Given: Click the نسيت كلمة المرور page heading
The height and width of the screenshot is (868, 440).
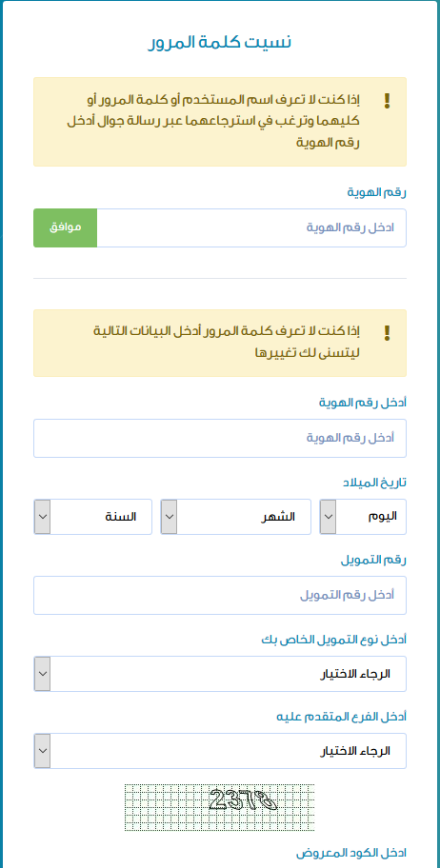Looking at the screenshot, I should 220,43.
